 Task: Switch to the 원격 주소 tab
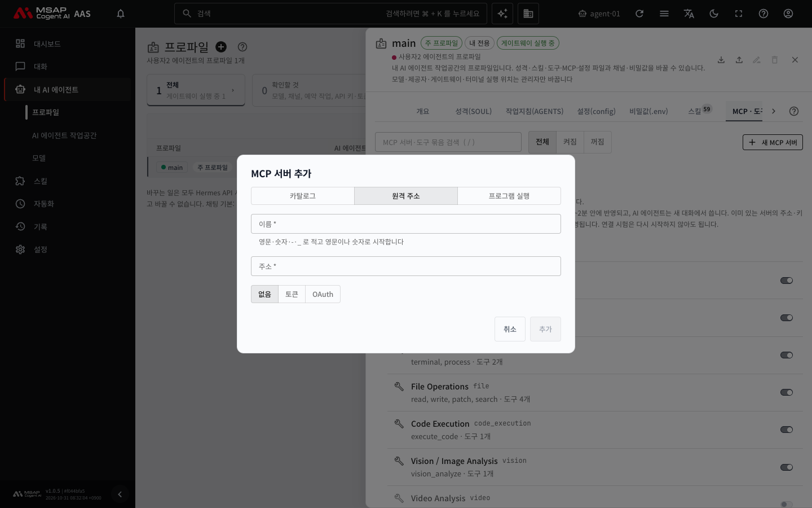[406, 196]
